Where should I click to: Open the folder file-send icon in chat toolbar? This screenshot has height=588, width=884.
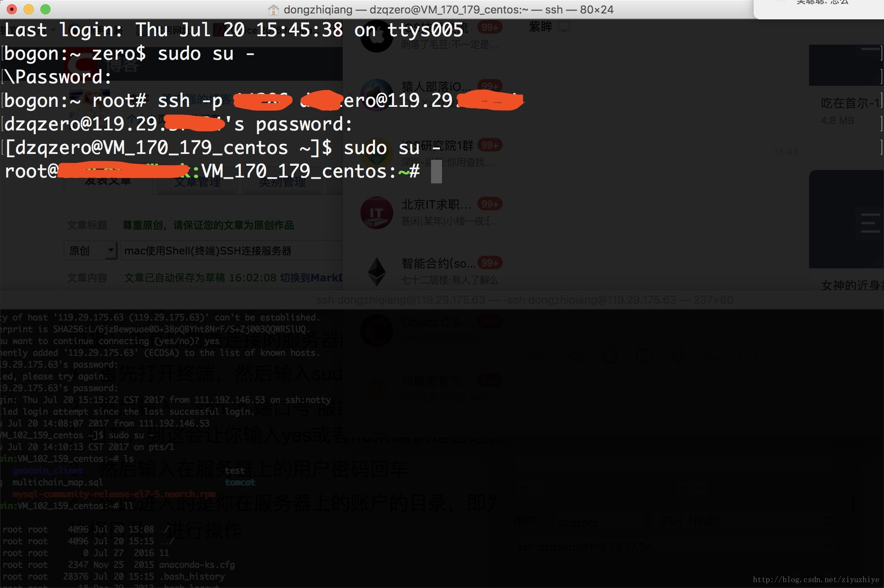click(644, 355)
